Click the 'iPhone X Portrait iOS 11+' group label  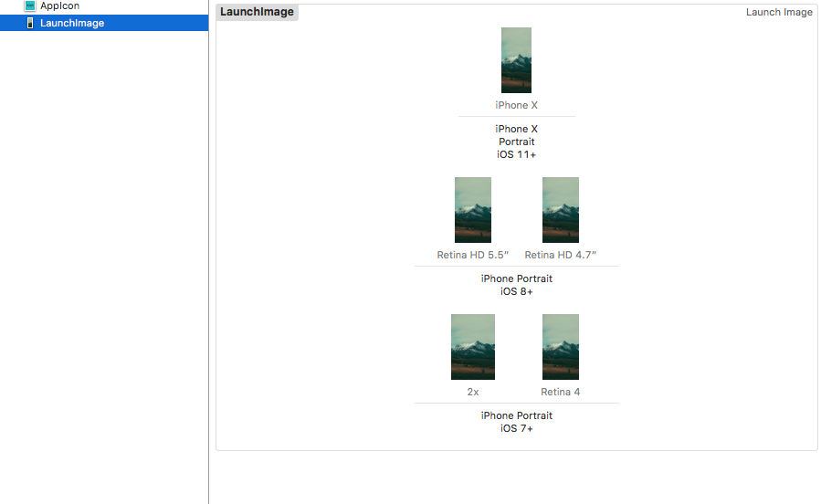(516, 142)
